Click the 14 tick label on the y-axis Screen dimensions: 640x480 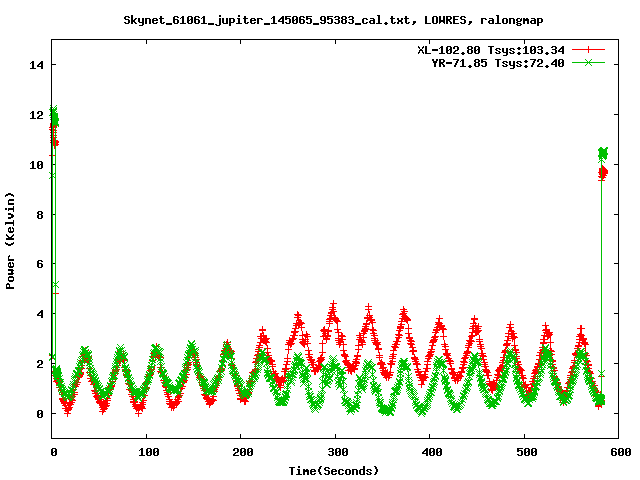click(36, 65)
